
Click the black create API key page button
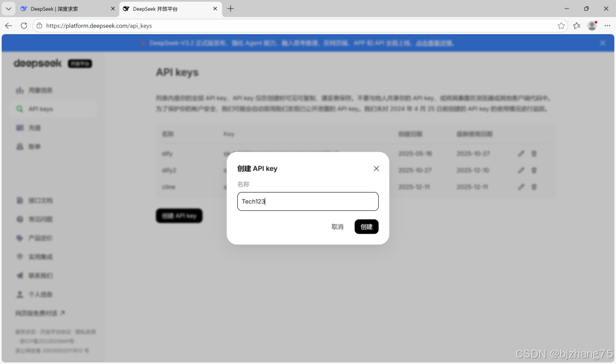coord(179,216)
